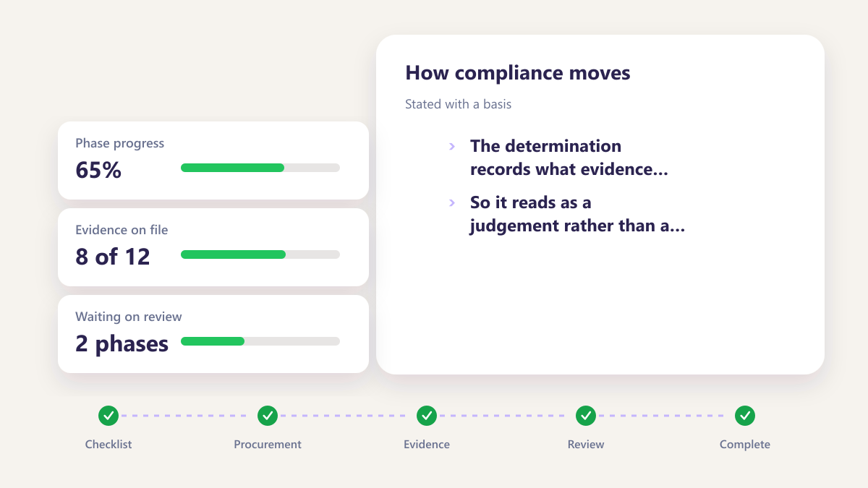Click the Complete step checkmark icon

[745, 416]
